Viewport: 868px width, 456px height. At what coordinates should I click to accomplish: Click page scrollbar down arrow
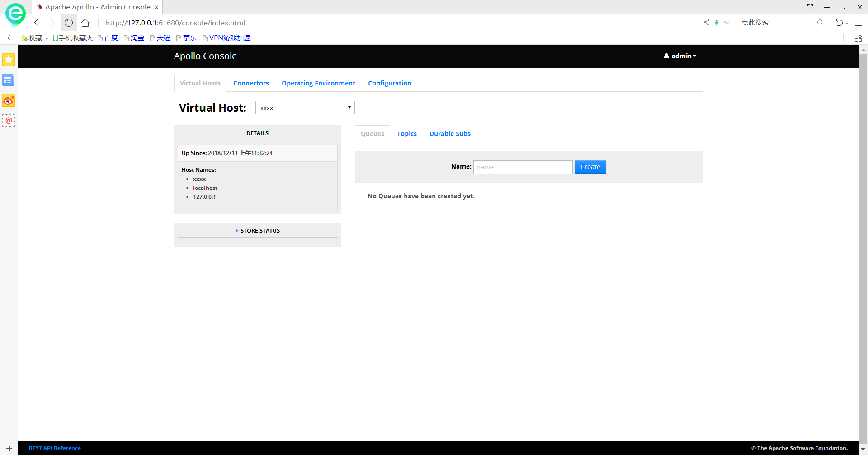(863, 449)
